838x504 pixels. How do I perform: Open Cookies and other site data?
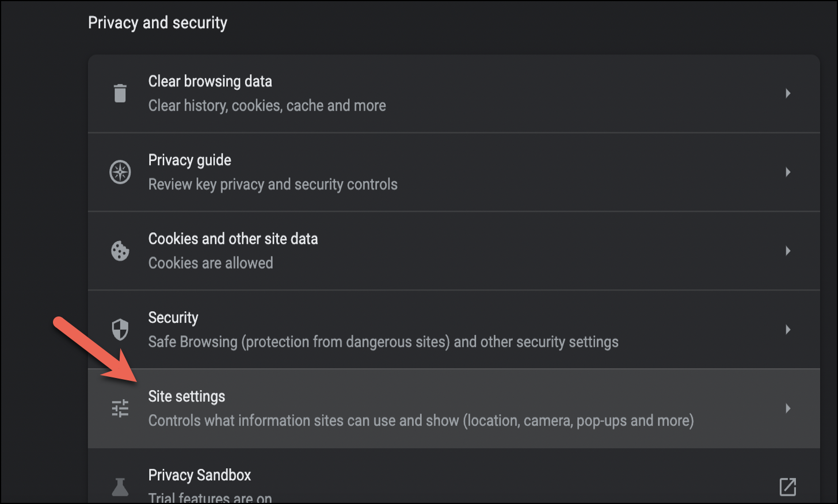(x=233, y=239)
